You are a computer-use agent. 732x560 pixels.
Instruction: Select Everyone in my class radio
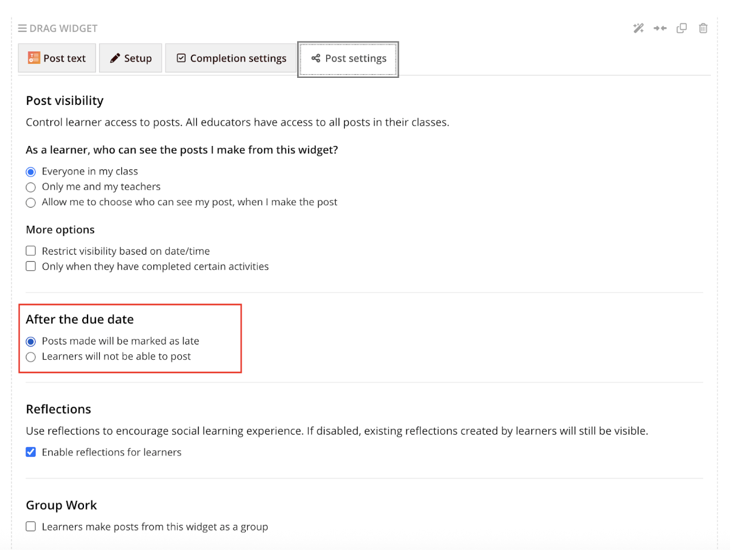click(x=31, y=172)
